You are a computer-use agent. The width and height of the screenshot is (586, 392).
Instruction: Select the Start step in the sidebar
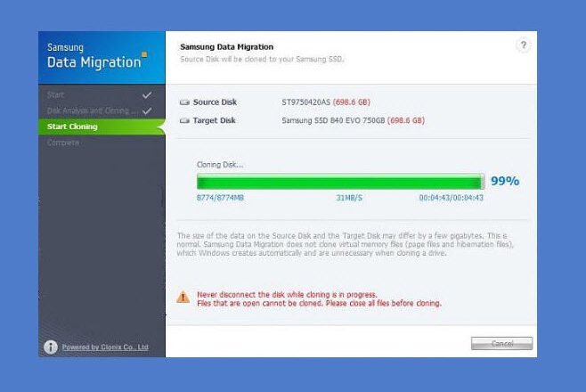tap(102, 95)
